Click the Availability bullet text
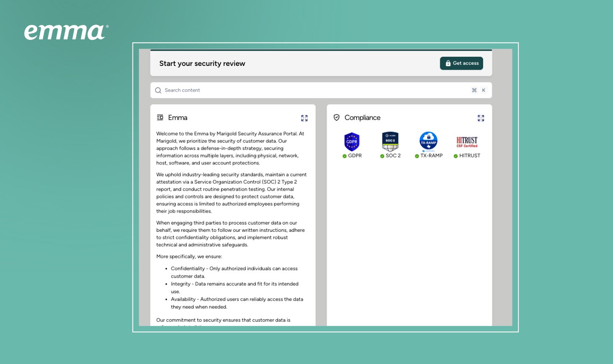Viewport: 613px width, 364px height. pyautogui.click(x=237, y=303)
